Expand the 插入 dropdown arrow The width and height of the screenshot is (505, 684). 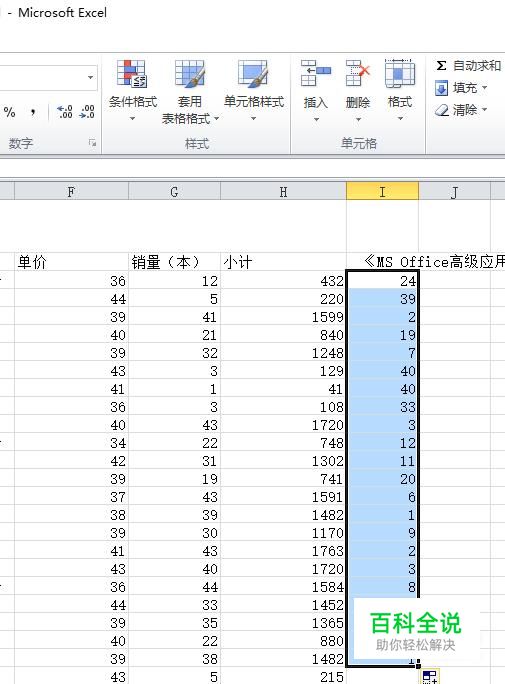pos(316,119)
